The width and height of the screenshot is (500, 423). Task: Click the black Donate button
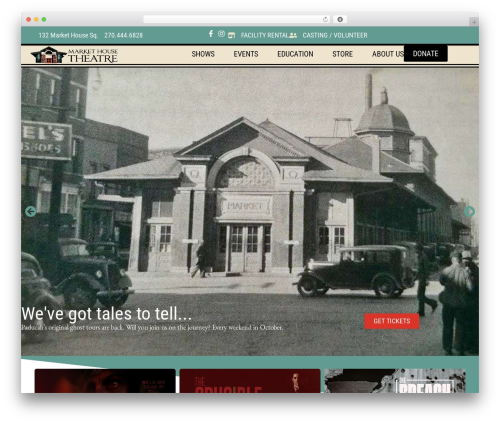[x=426, y=53]
